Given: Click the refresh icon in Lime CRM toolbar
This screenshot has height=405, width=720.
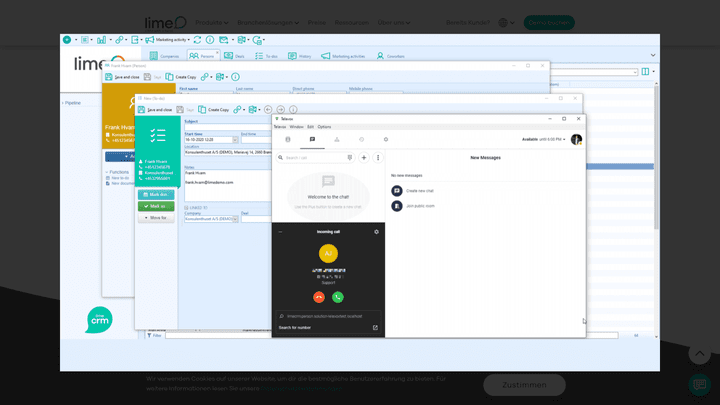Looking at the screenshot, I should point(197,40).
